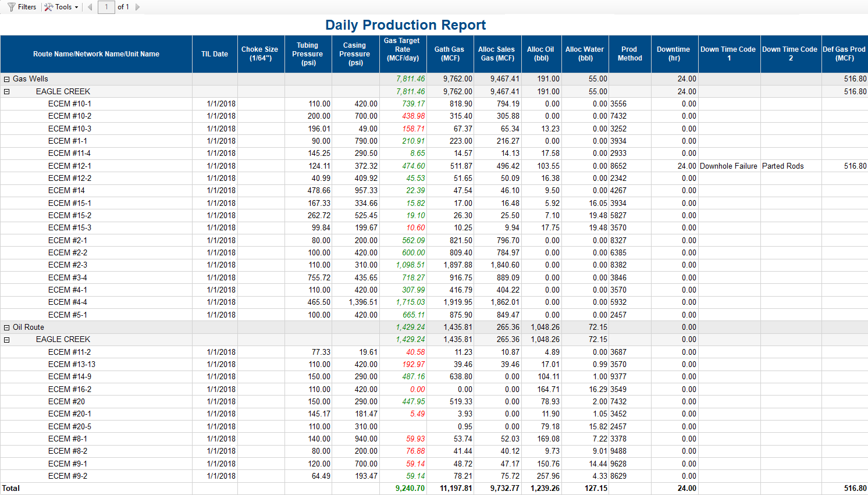
Task: Select the ECEM #14-9 row name
Action: tap(70, 376)
